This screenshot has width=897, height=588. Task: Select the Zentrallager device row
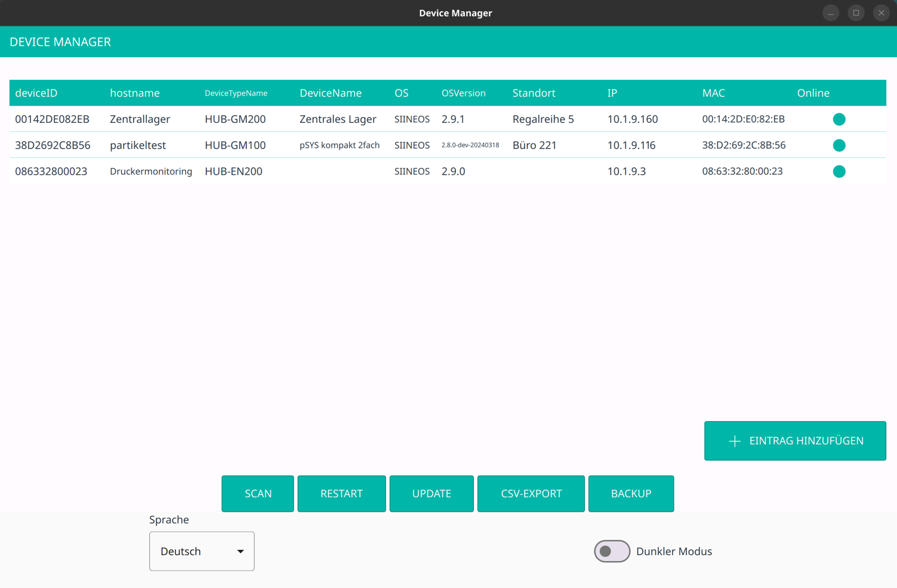click(x=140, y=119)
